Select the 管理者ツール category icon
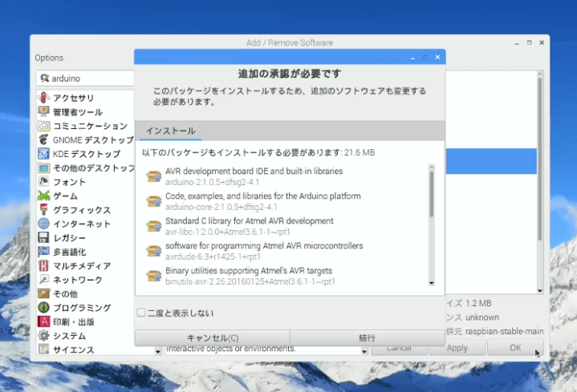Image resolution: width=577 pixels, height=392 pixels. [43, 111]
